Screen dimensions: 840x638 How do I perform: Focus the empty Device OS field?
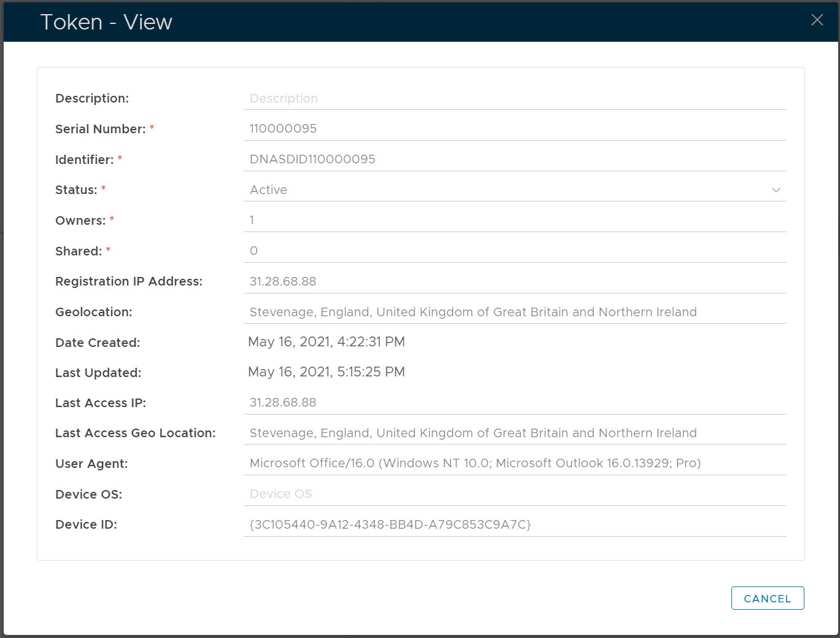click(514, 494)
